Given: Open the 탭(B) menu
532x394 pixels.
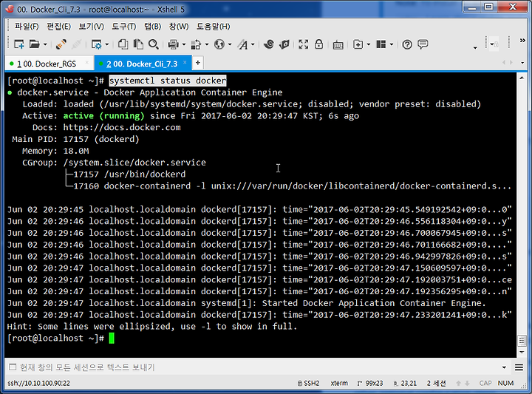Looking at the screenshot, I should [x=153, y=27].
